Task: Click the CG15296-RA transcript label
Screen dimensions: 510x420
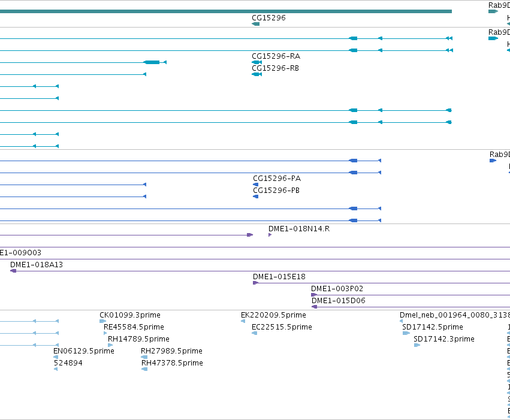Action: [x=276, y=56]
